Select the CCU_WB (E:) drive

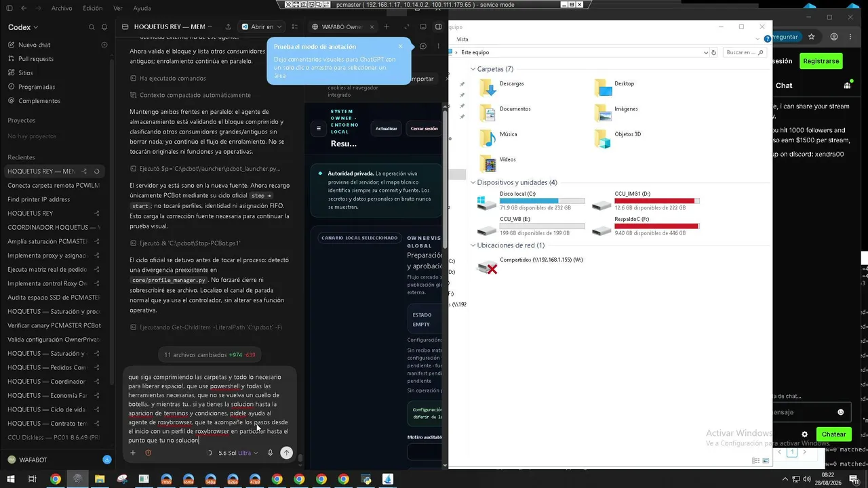point(531,227)
